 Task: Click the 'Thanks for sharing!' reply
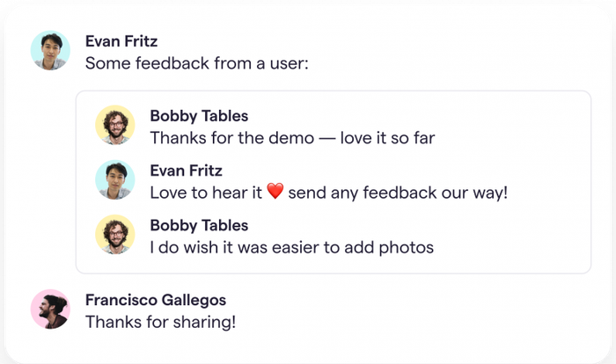(160, 322)
